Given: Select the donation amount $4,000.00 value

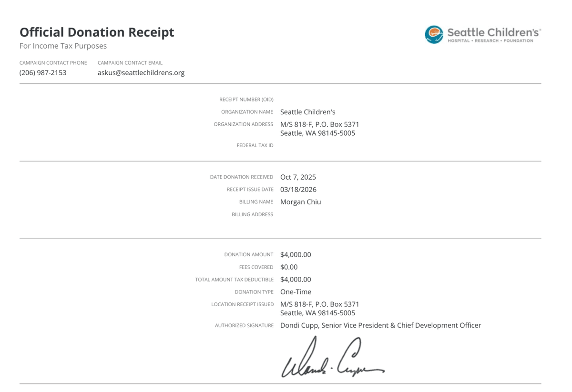Looking at the screenshot, I should tap(296, 255).
